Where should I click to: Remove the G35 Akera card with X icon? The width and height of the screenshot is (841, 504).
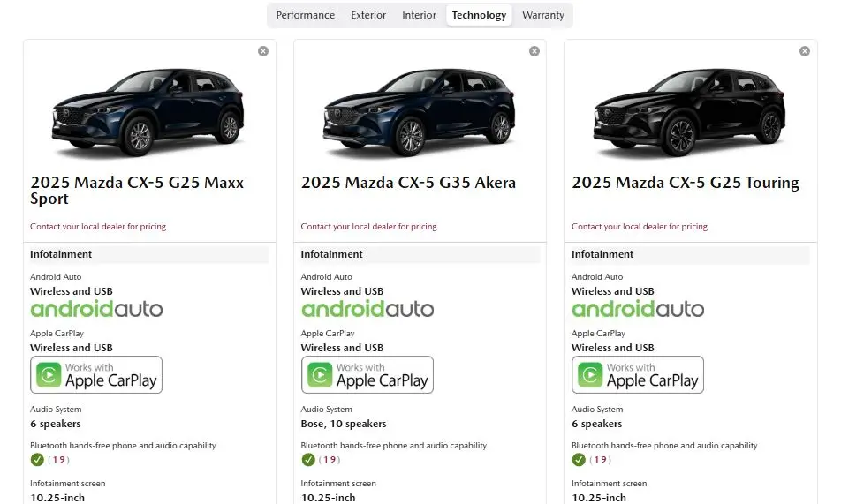[x=534, y=51]
